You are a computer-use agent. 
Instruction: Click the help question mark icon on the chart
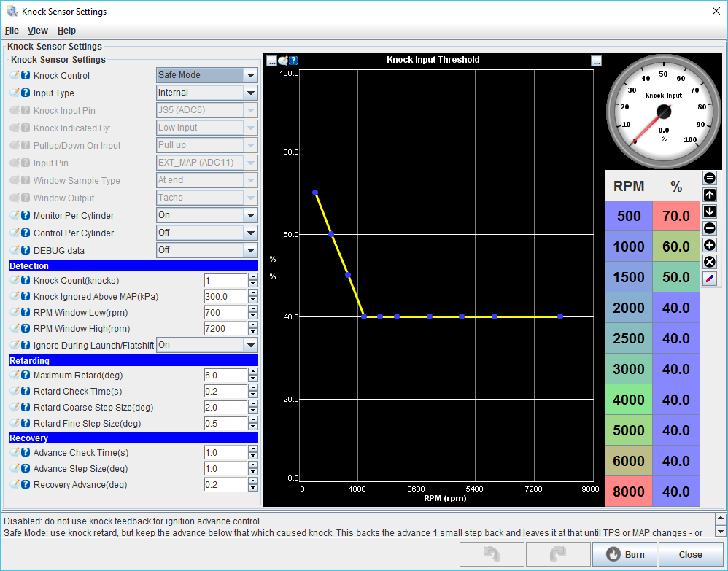293,61
